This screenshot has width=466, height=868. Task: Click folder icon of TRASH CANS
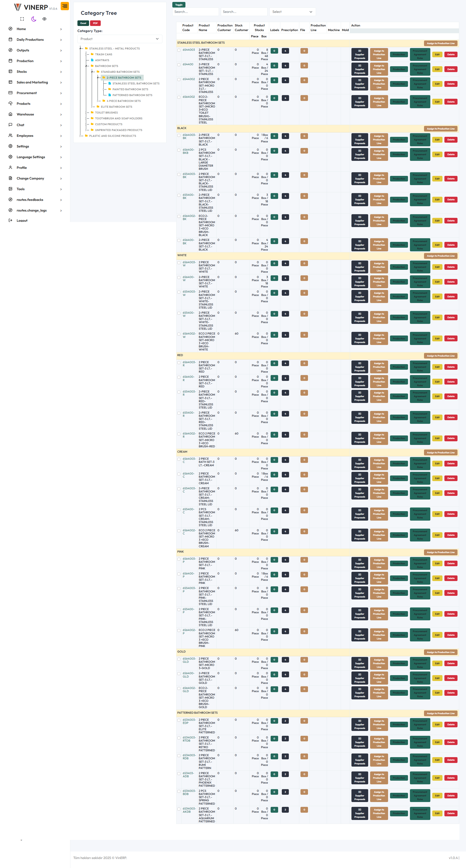coord(92,54)
